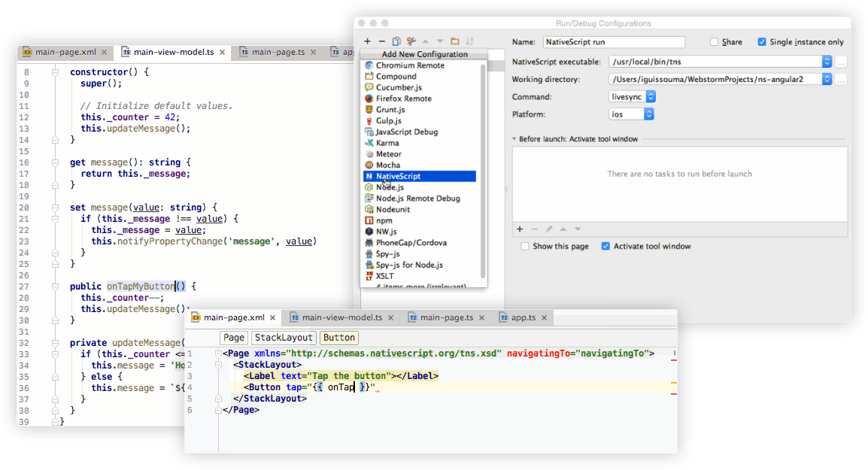Collapse Page tag fold marker in XML editor

219,353
